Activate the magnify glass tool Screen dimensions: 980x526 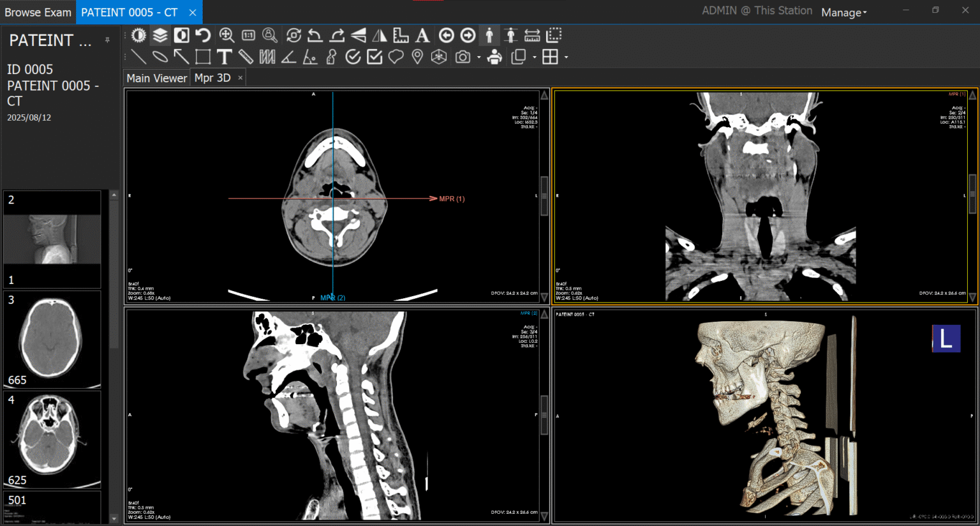(x=269, y=35)
